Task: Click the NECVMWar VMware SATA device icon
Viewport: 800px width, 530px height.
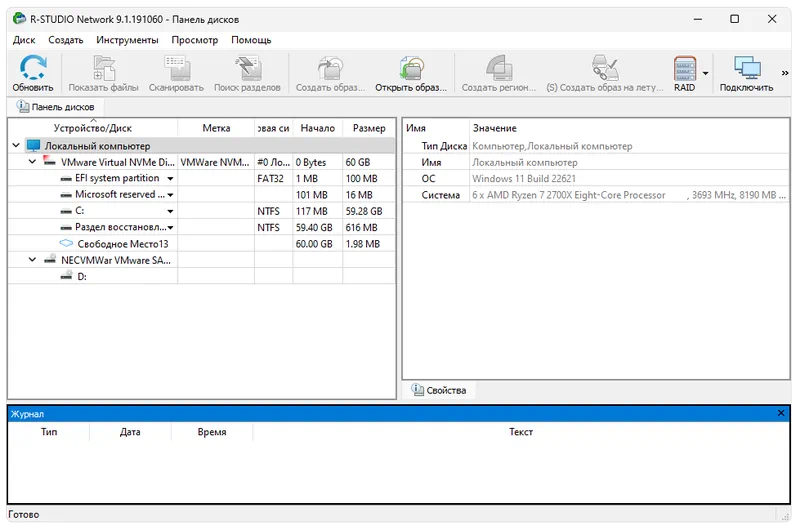Action: coord(49,259)
